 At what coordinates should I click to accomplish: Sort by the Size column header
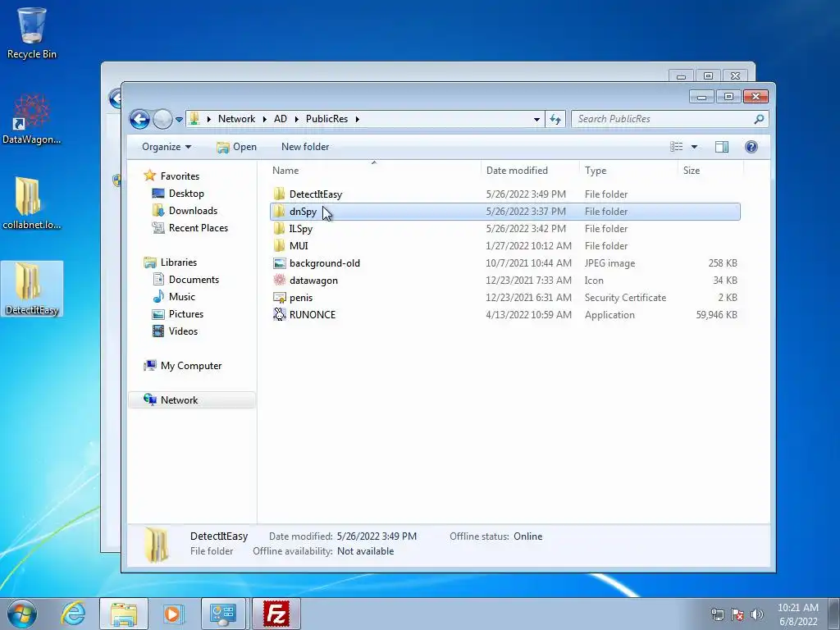[x=710, y=171]
